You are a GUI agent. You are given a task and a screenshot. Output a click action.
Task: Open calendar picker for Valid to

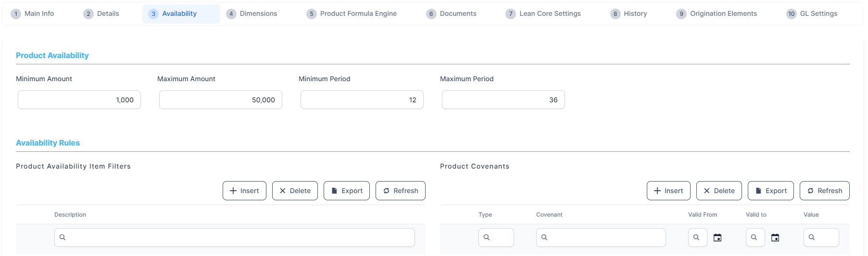(775, 238)
